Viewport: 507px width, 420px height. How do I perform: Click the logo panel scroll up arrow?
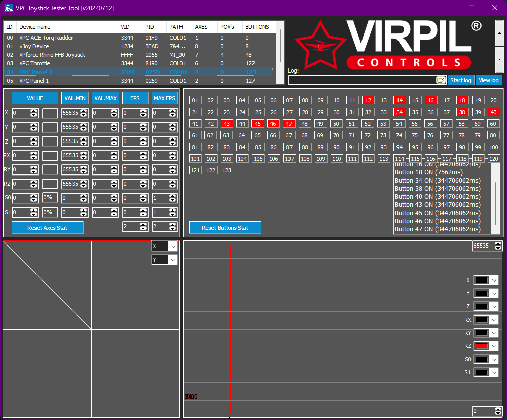coord(499,33)
